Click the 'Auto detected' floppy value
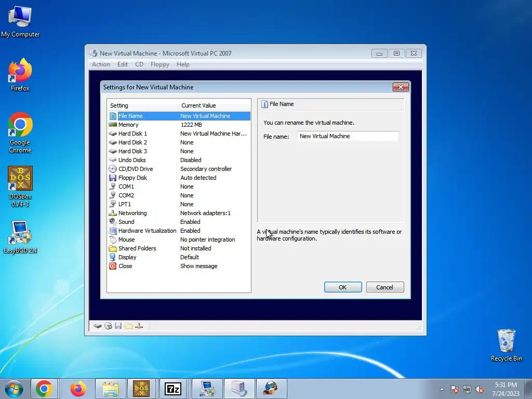532x399 pixels. (x=198, y=178)
